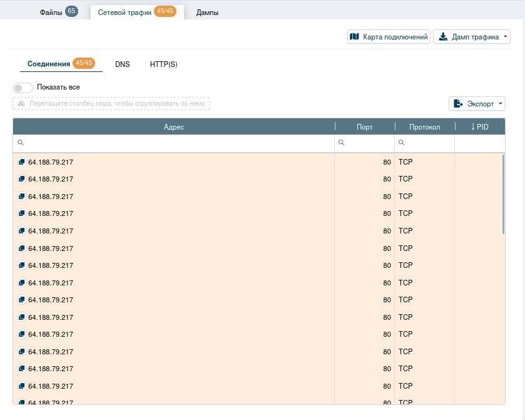Open the Экспорт dropdown arrow

pyautogui.click(x=499, y=105)
